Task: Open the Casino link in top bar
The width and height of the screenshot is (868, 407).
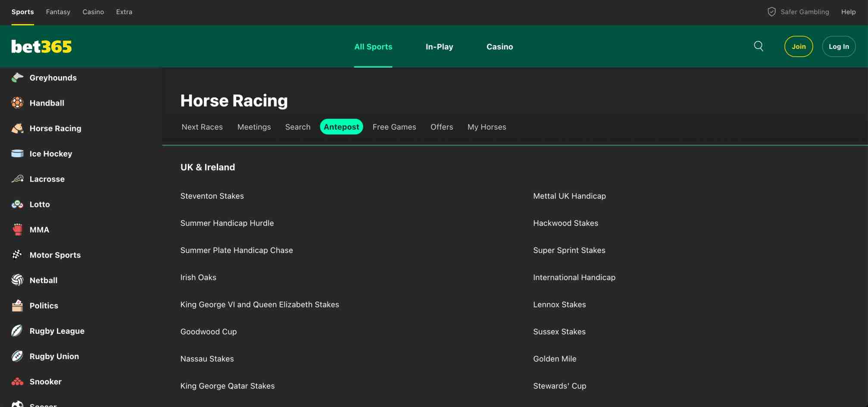Action: click(93, 12)
